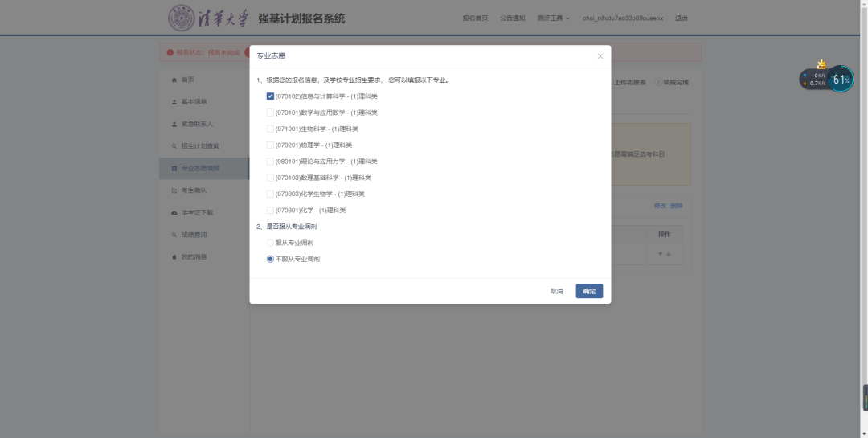
Task: Close the 专业志愿 dialog with X
Action: (x=600, y=56)
